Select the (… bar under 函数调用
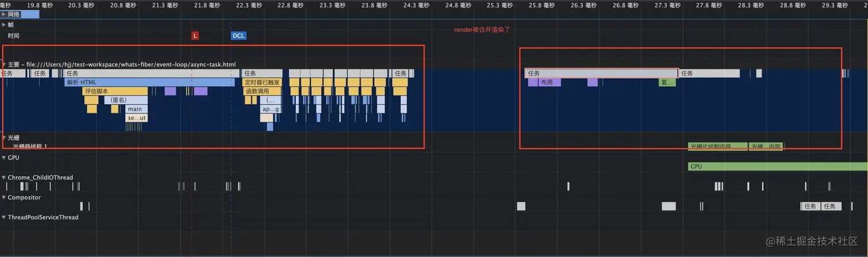The width and height of the screenshot is (868, 257). [270, 100]
